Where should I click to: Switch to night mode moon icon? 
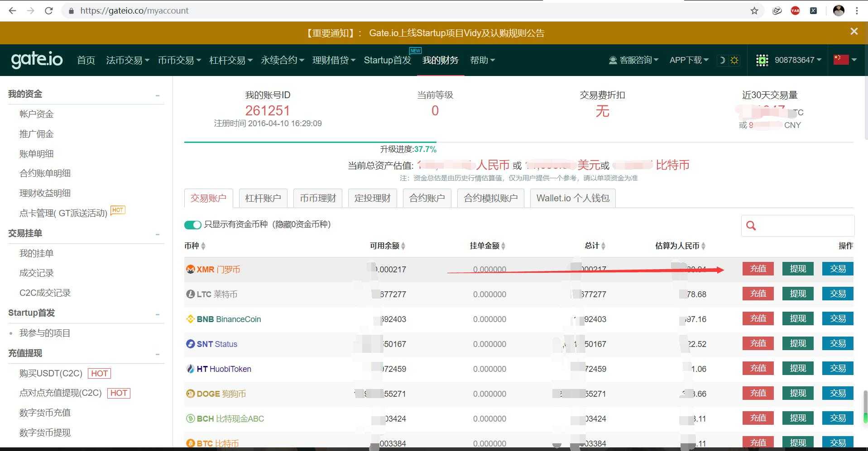pyautogui.click(x=723, y=60)
